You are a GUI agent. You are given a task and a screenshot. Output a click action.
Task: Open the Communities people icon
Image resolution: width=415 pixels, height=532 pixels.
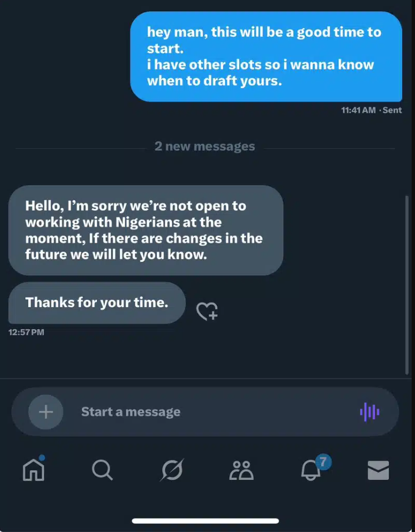(x=241, y=470)
